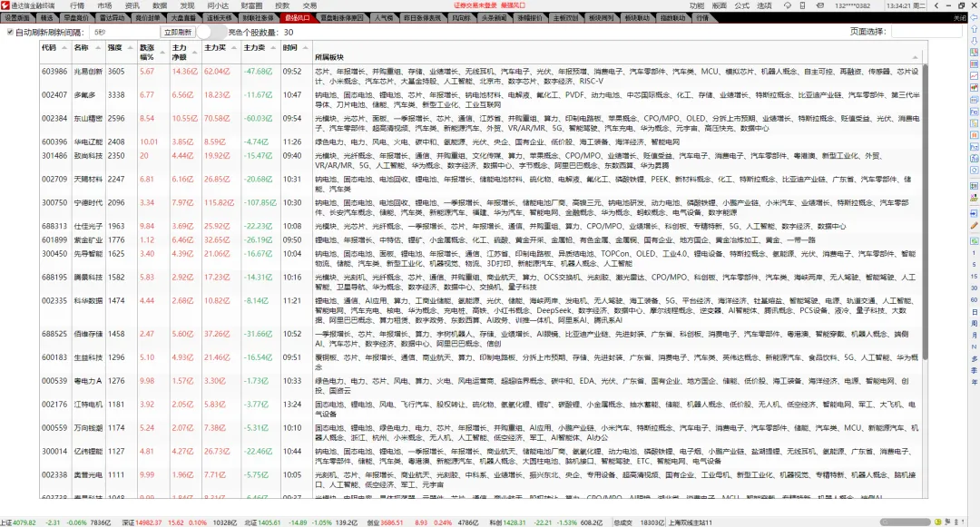Open the mail envelope icon in title bar

click(x=820, y=5)
